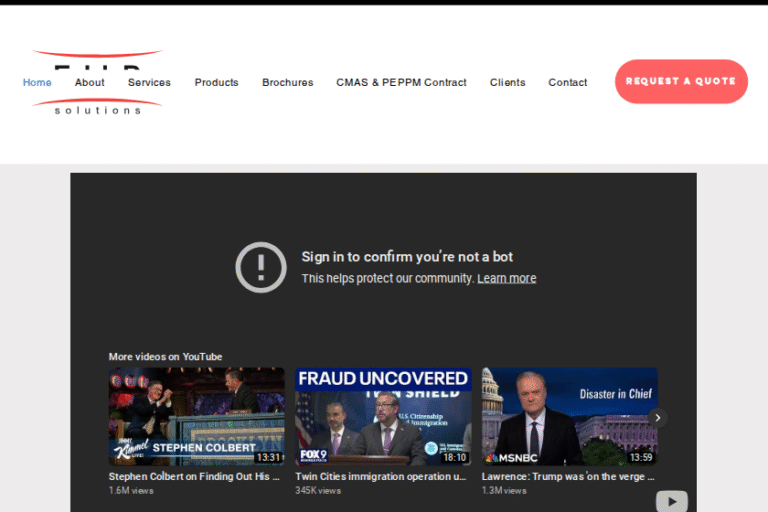
Task: Open the Clients page
Action: (507, 82)
